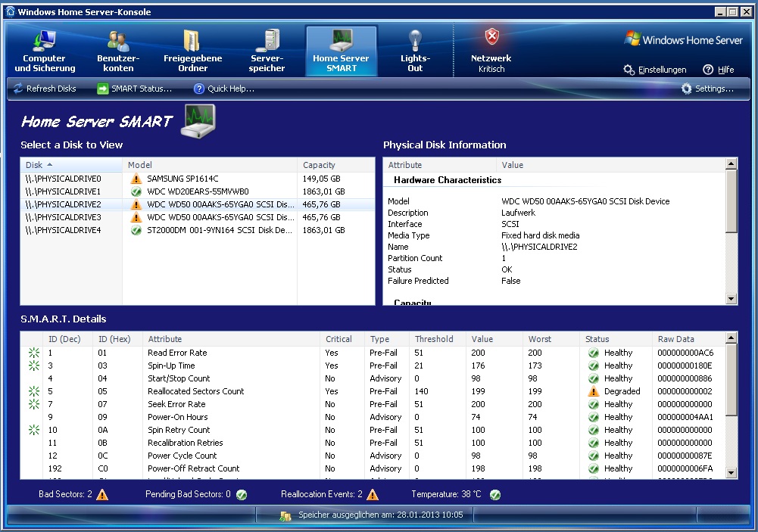Select the Home Server SMART tab
This screenshot has width=758, height=532.
pos(341,51)
